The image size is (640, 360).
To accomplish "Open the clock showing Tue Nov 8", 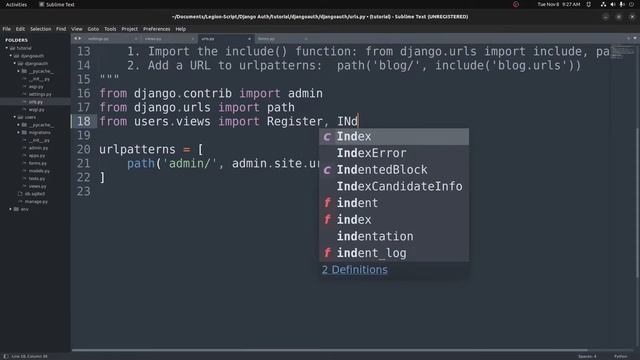I will [559, 4].
